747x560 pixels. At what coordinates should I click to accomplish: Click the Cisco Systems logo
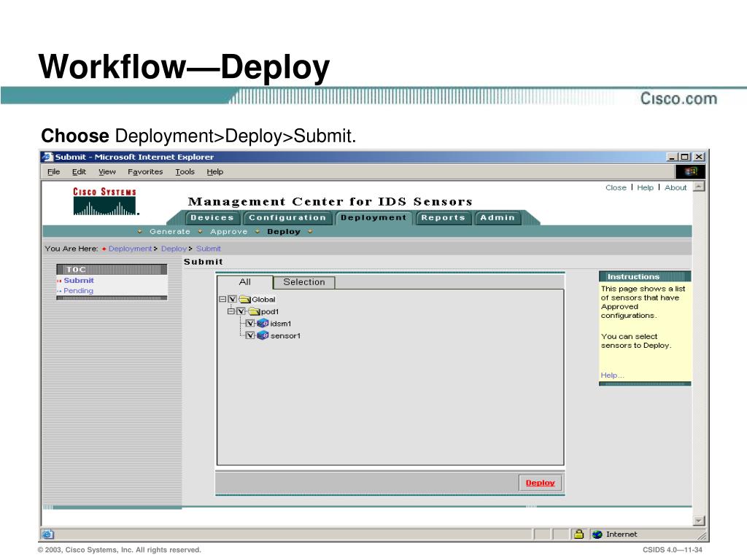pyautogui.click(x=105, y=201)
